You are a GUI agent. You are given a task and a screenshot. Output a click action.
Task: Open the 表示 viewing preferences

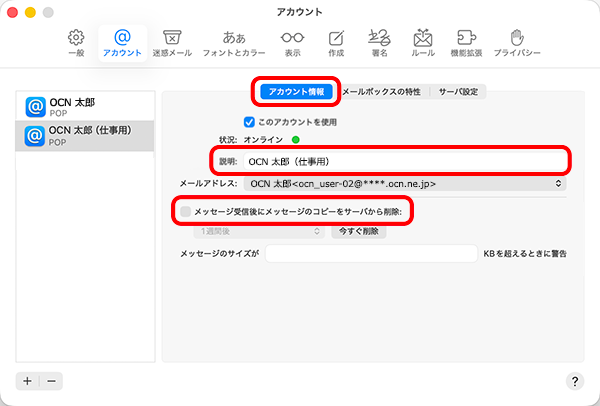(x=292, y=42)
